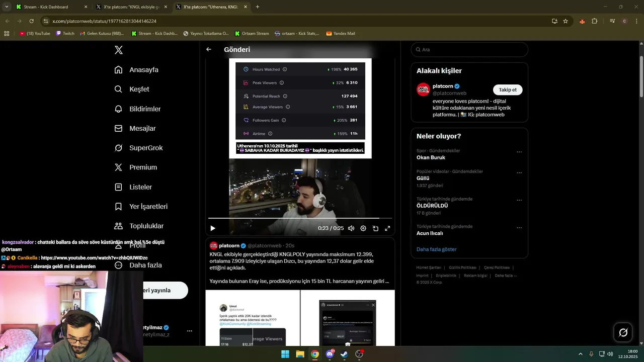Click the browser back arrow
This screenshot has width=644, height=362.
pos(7,21)
